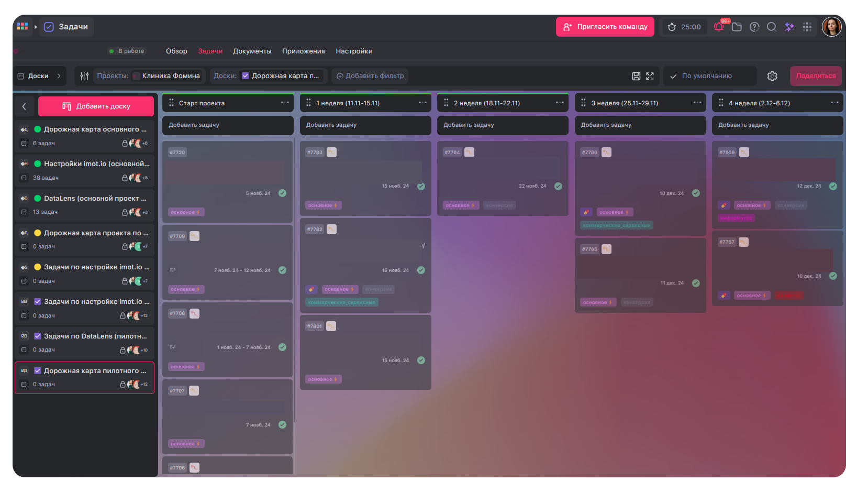
Task: Click the save view icon near По умолчанию
Action: (x=636, y=76)
